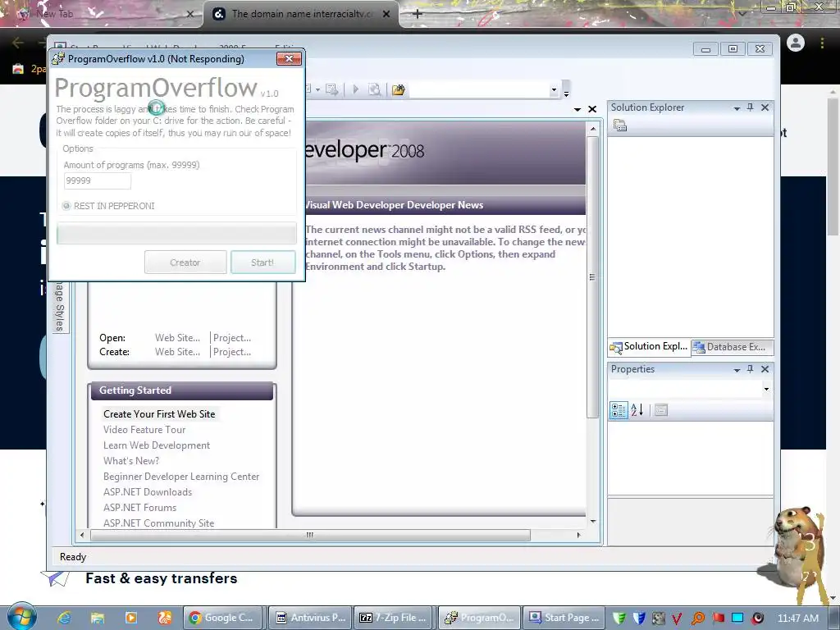
Task: Open ASP.NET Forums link
Action: pyautogui.click(x=139, y=507)
